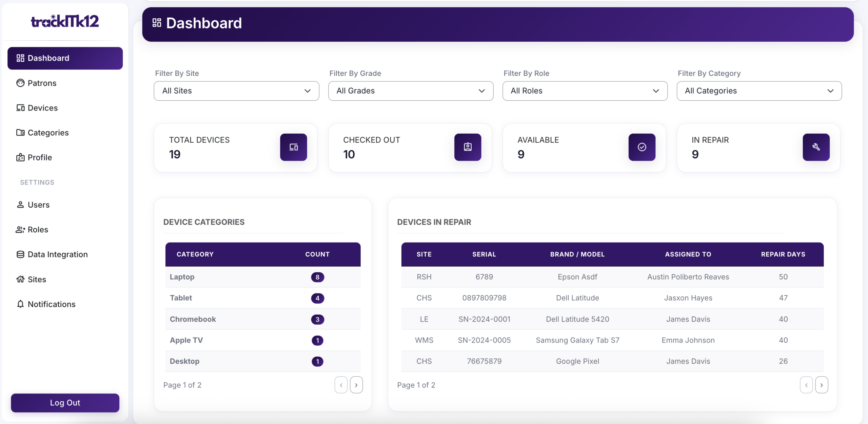Click the Sites house icon in sidebar
868x424 pixels.
tap(20, 280)
